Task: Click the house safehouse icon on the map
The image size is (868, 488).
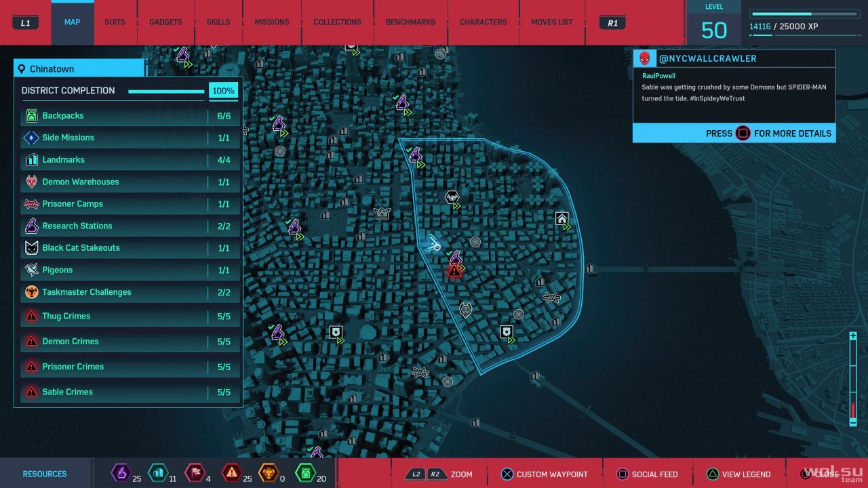Action: tap(561, 218)
